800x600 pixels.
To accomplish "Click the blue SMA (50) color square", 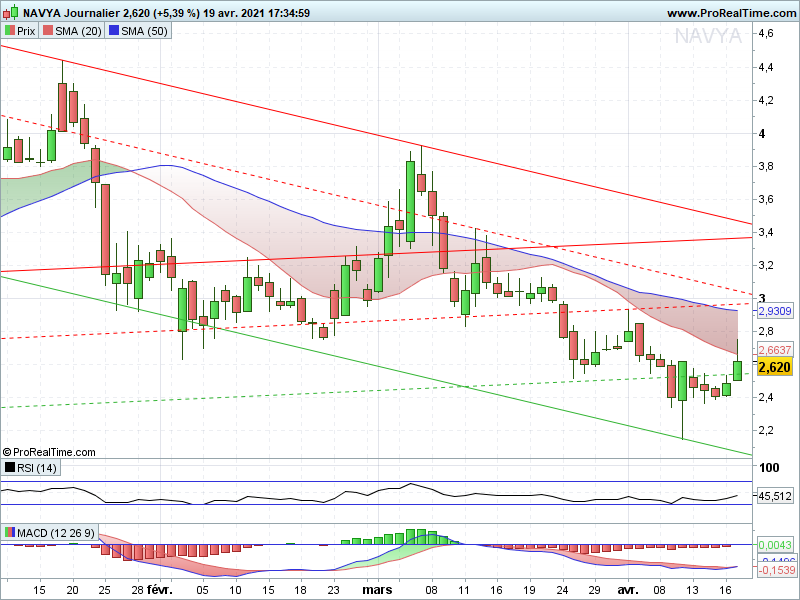I will [x=114, y=31].
